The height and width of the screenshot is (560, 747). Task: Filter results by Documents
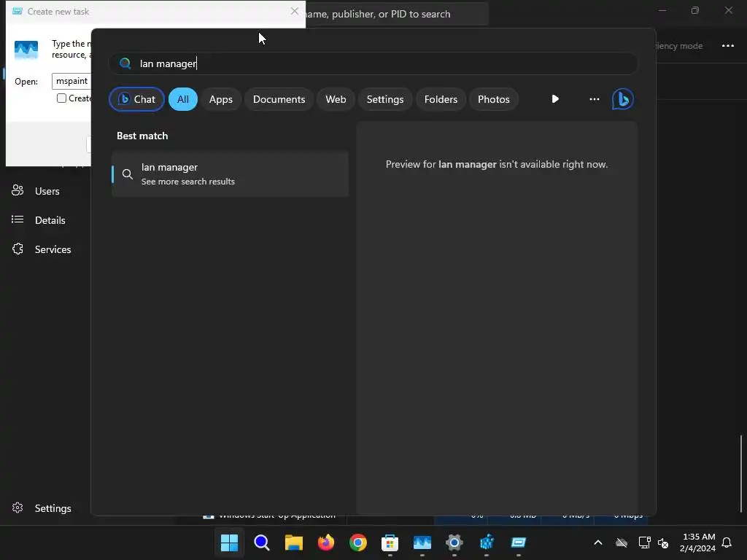click(x=279, y=99)
